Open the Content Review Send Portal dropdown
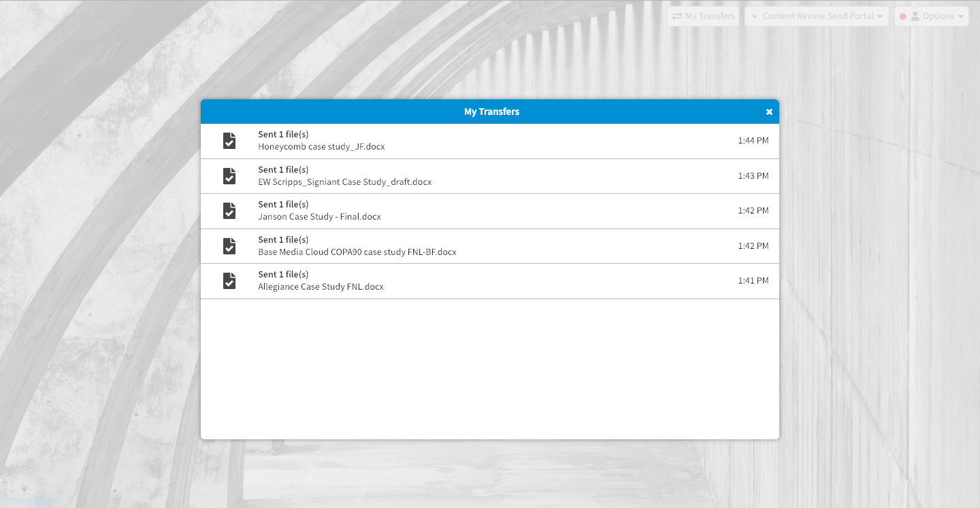The height and width of the screenshot is (508, 980). tap(817, 16)
